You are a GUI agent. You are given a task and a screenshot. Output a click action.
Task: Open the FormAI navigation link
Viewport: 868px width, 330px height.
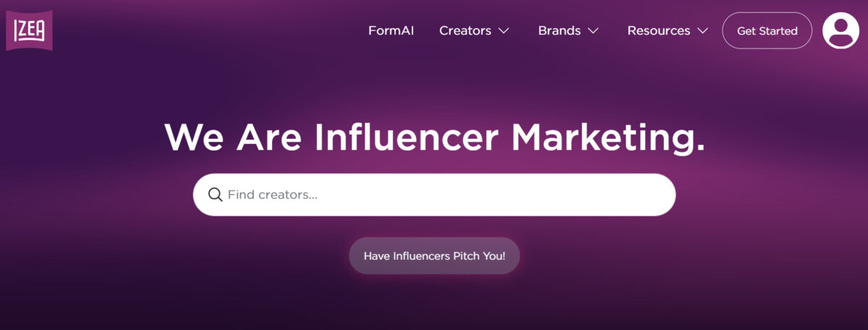tap(391, 31)
